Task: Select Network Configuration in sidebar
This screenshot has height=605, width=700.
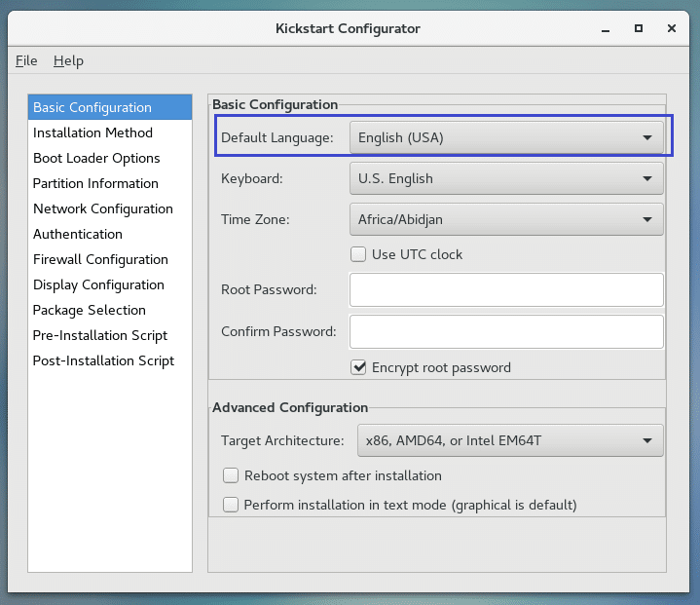Action: click(x=102, y=208)
